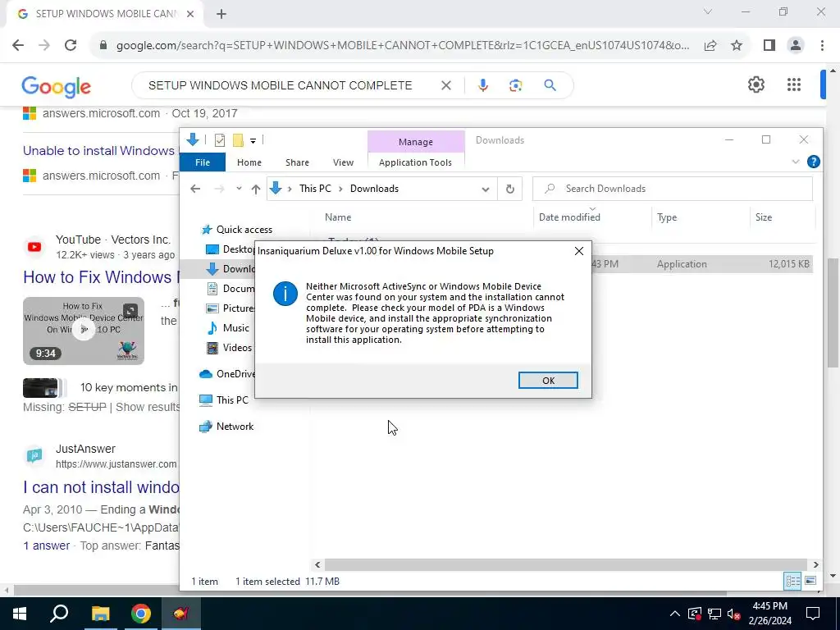Sort by Date modified column
This screenshot has width=840, height=630.
(569, 217)
